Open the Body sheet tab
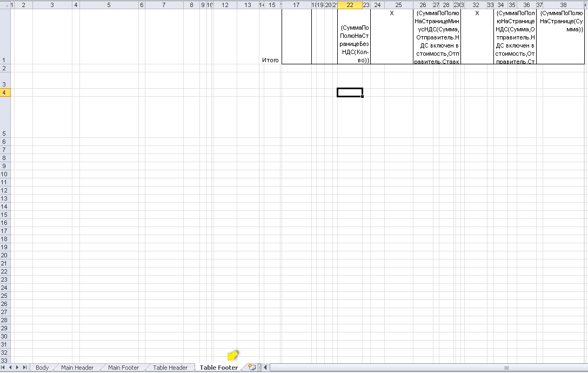The image size is (588, 373). [42, 368]
